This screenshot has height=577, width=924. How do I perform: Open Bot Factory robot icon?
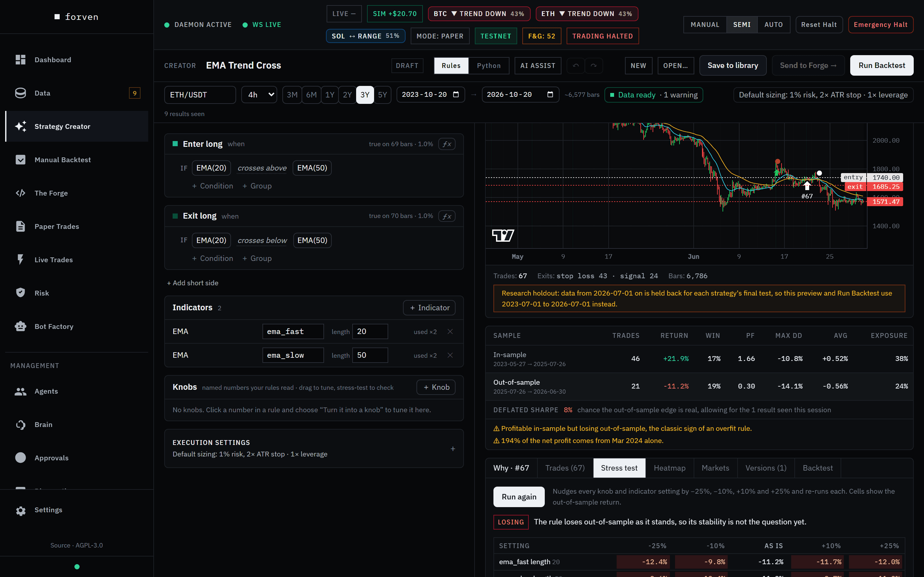click(x=21, y=326)
